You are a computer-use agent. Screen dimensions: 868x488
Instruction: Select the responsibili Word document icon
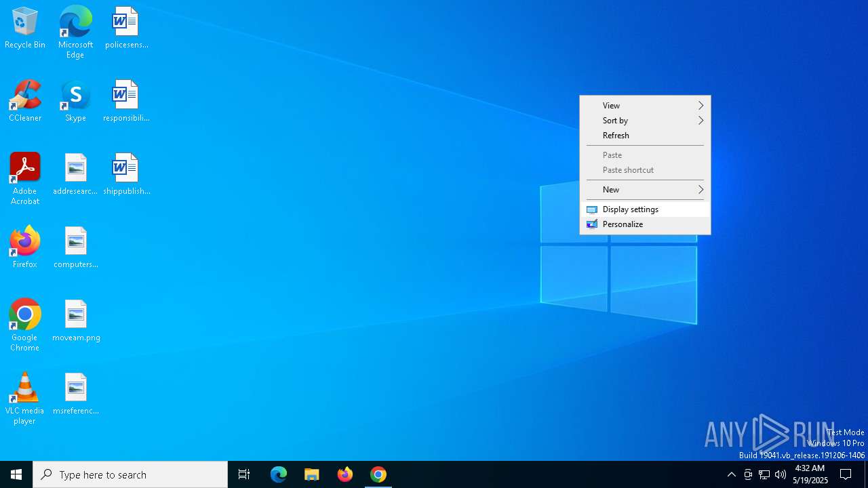[x=126, y=102]
